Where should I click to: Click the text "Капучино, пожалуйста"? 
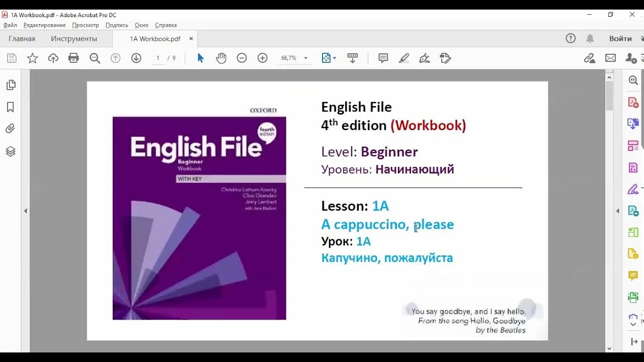(387, 258)
